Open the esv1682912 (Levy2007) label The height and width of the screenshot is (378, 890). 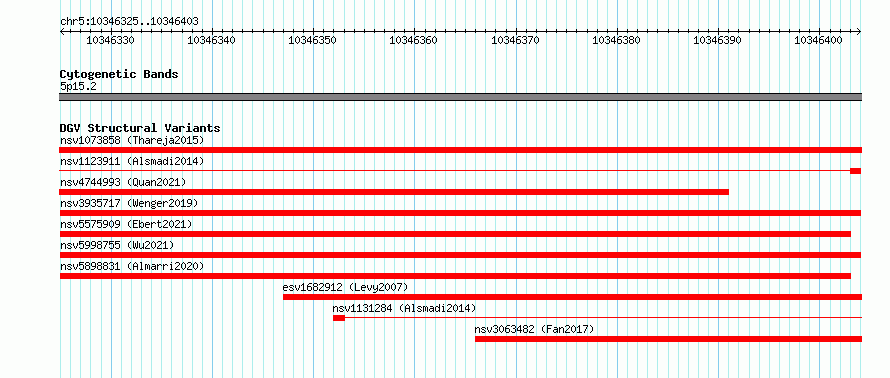[345, 287]
